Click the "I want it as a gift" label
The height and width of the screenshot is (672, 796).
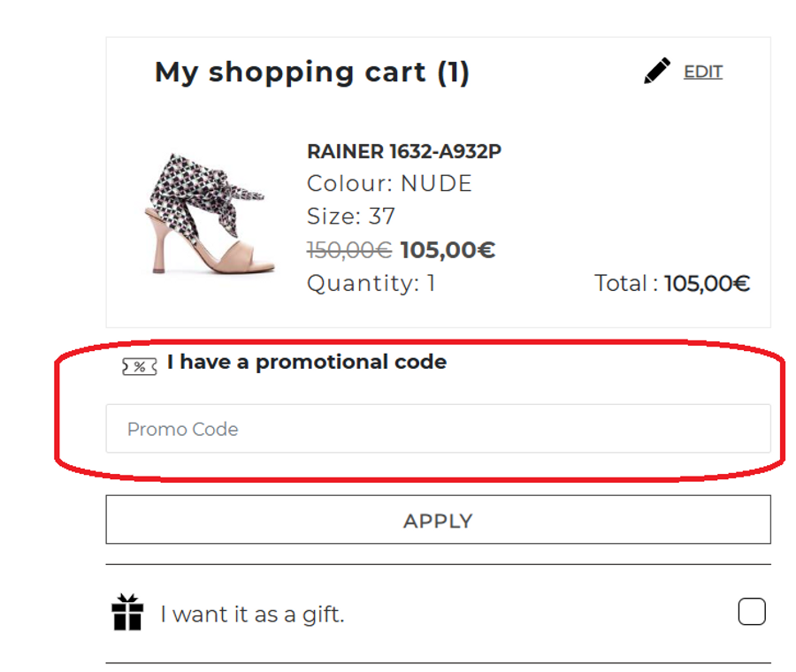(252, 615)
